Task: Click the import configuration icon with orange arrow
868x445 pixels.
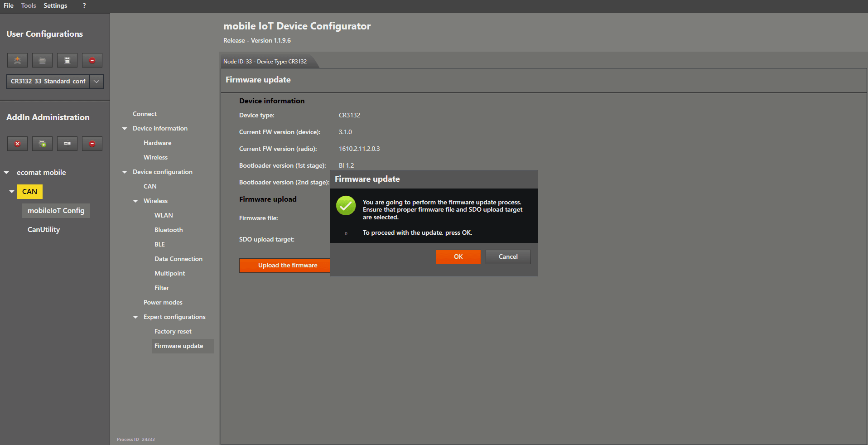Action: 17,60
